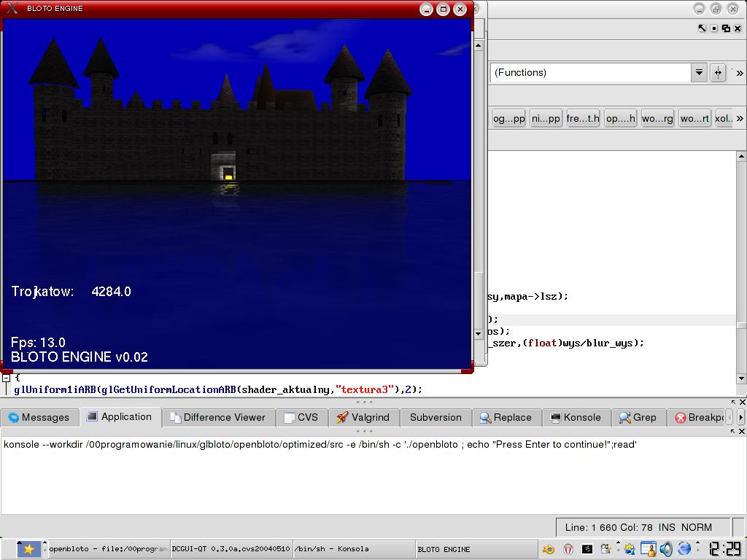The height and width of the screenshot is (560, 747).
Task: Expand the hidden file tabs chevron
Action: pos(740,119)
